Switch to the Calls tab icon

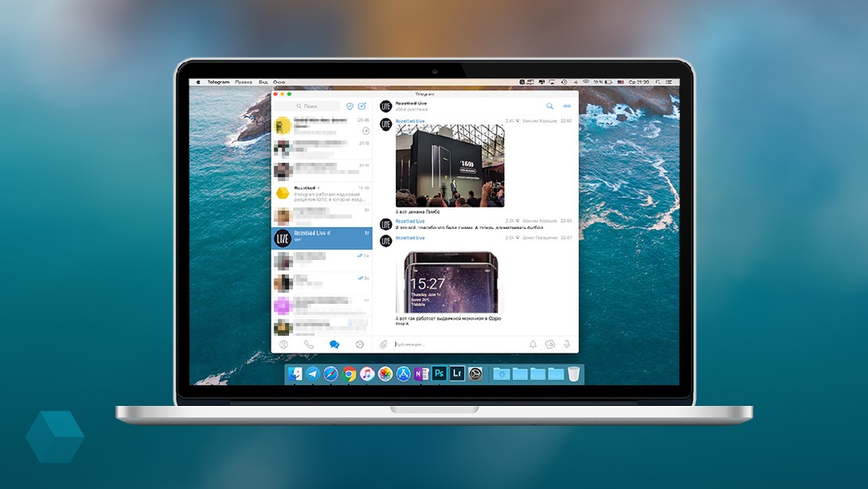coord(309,345)
